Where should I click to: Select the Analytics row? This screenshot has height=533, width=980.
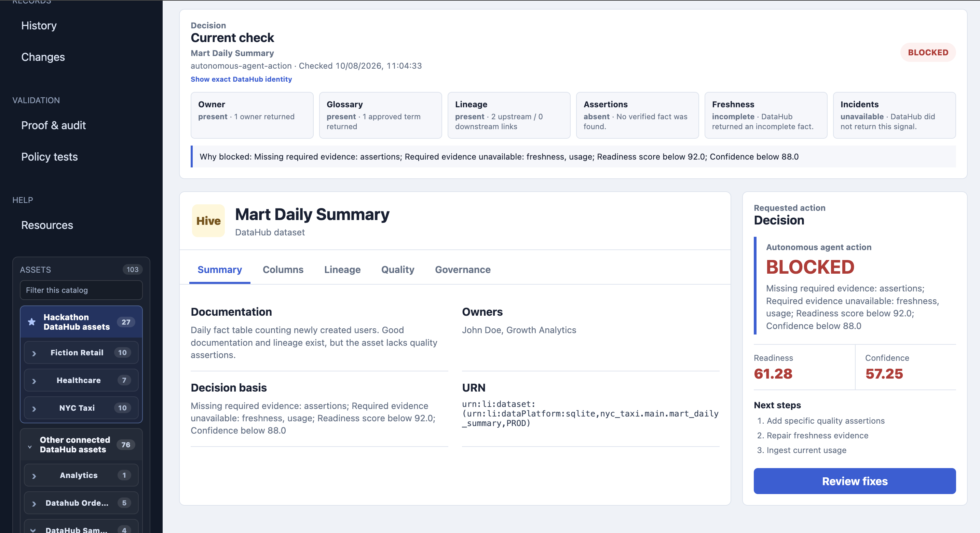(81, 475)
